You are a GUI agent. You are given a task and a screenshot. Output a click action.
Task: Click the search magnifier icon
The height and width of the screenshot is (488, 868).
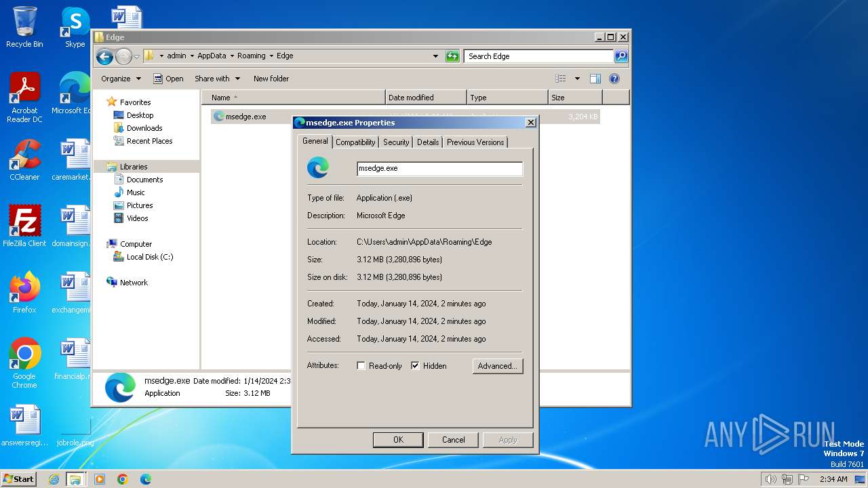pyautogui.click(x=620, y=56)
